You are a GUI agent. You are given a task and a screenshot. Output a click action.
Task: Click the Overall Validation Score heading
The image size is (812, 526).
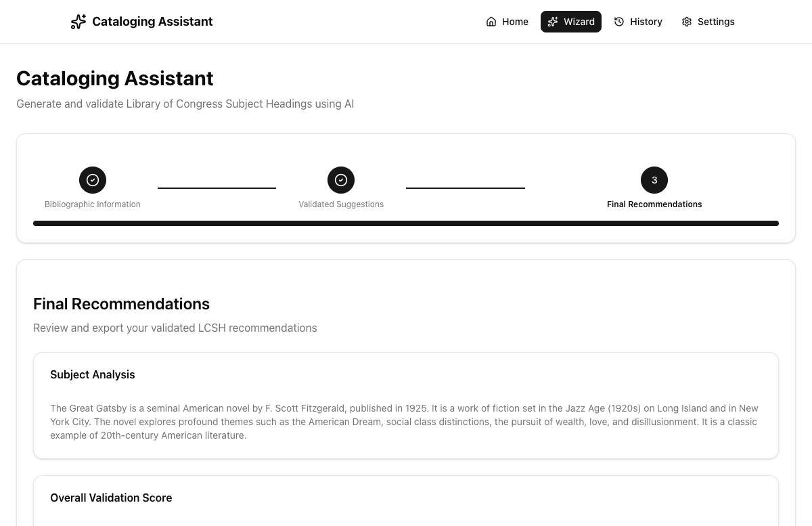[111, 498]
